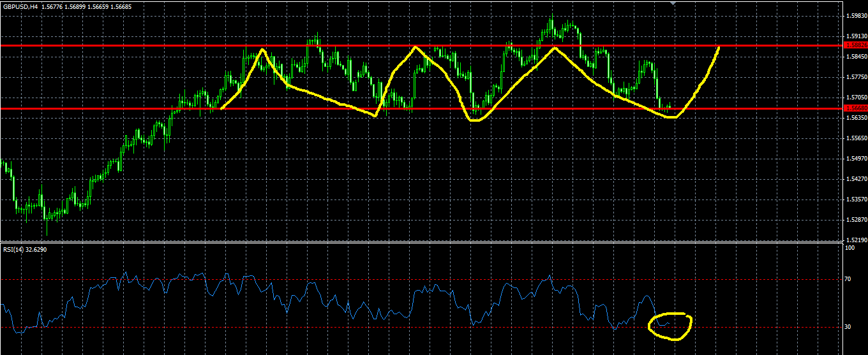Click the chart shift triangle marker at top
This screenshot has width=868, height=355.
coord(674,3)
